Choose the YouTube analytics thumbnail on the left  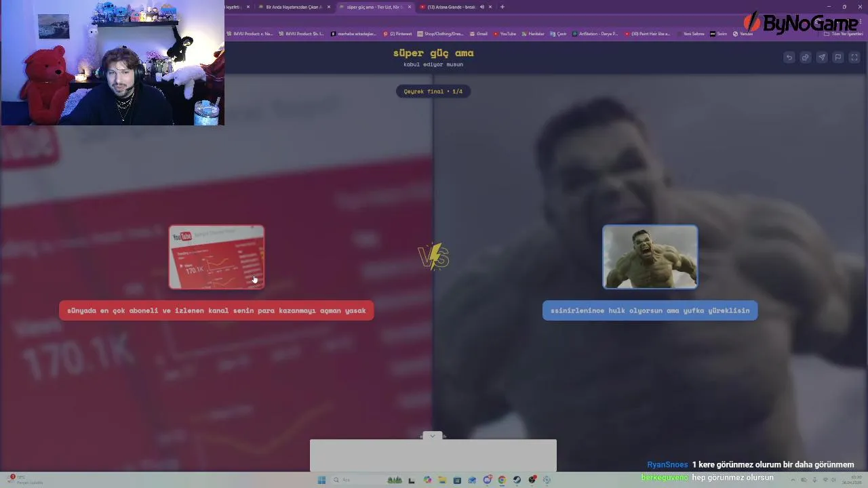(216, 257)
